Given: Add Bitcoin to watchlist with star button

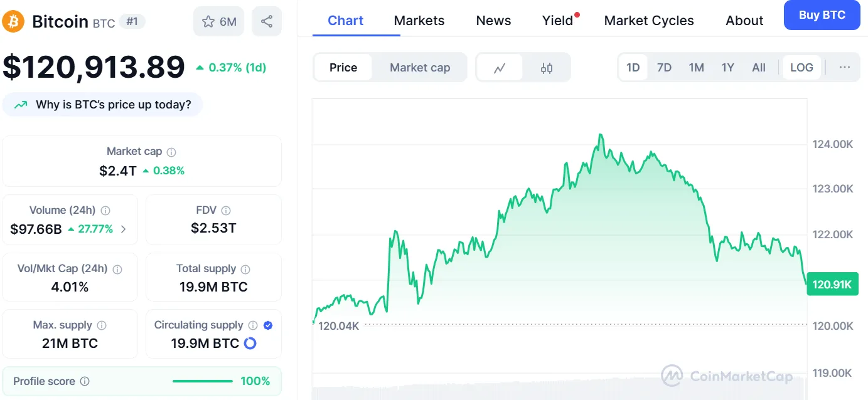Looking at the screenshot, I should click(220, 22).
